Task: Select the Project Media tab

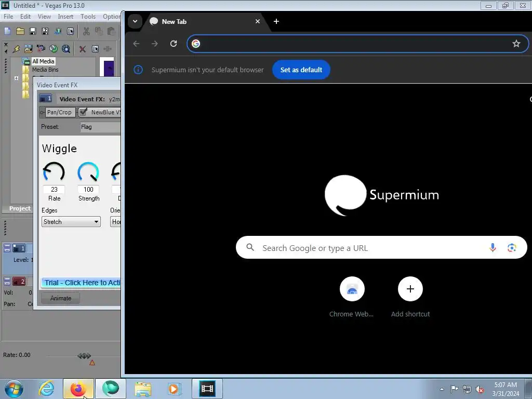Action: [20, 208]
